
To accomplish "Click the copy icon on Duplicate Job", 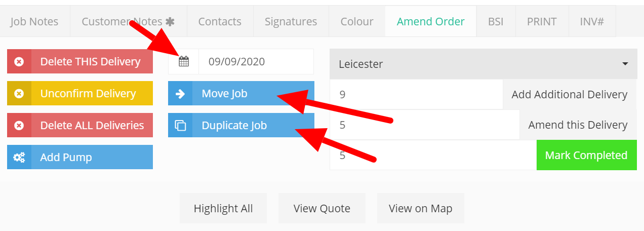I will point(180,125).
